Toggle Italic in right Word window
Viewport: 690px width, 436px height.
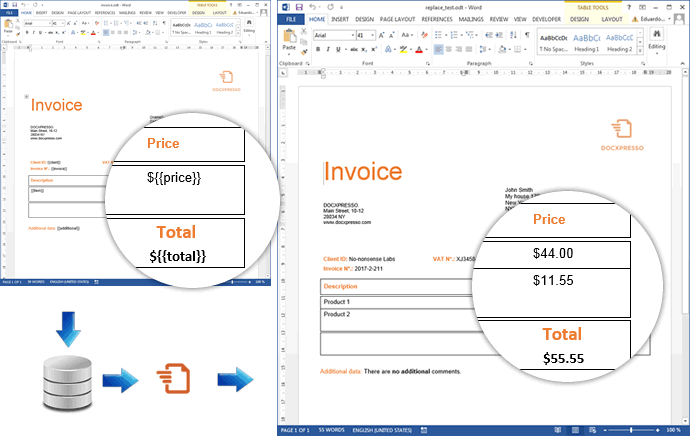point(328,49)
